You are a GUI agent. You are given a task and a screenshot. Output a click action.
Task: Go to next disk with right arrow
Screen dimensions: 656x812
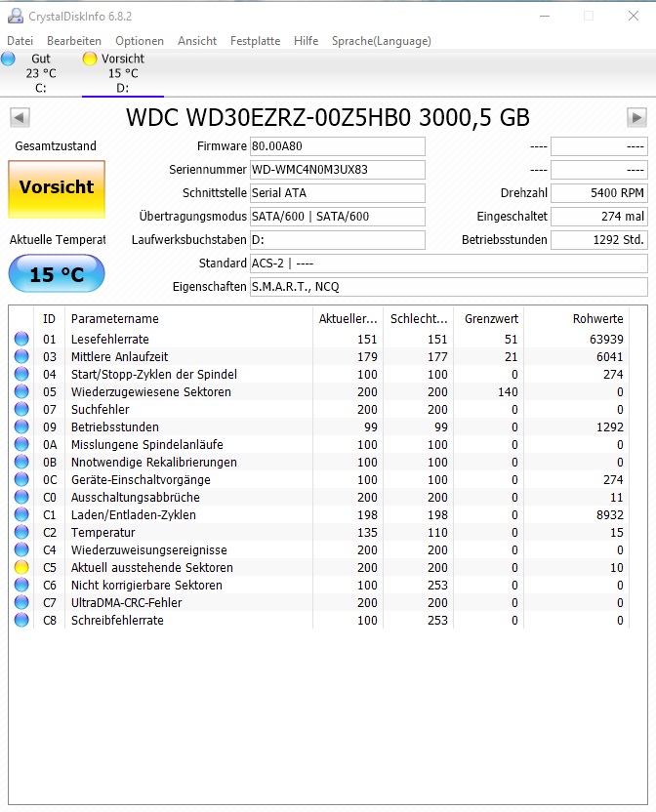point(636,117)
